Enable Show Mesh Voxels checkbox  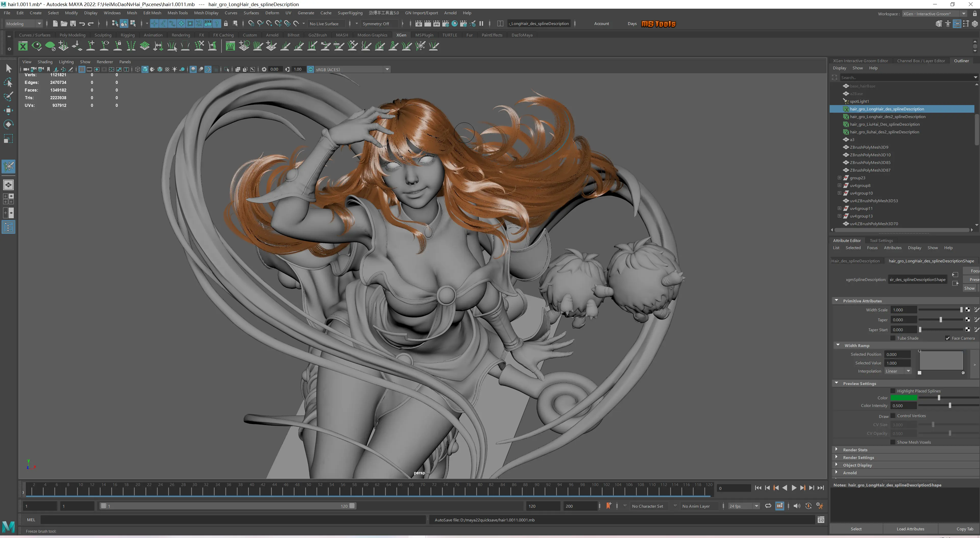click(x=892, y=442)
